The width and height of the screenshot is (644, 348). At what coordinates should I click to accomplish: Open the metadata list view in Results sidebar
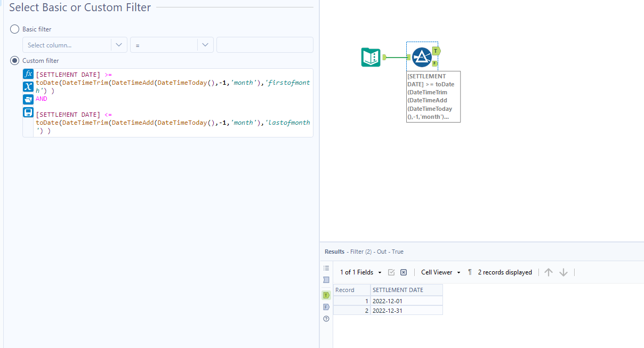[x=326, y=268]
